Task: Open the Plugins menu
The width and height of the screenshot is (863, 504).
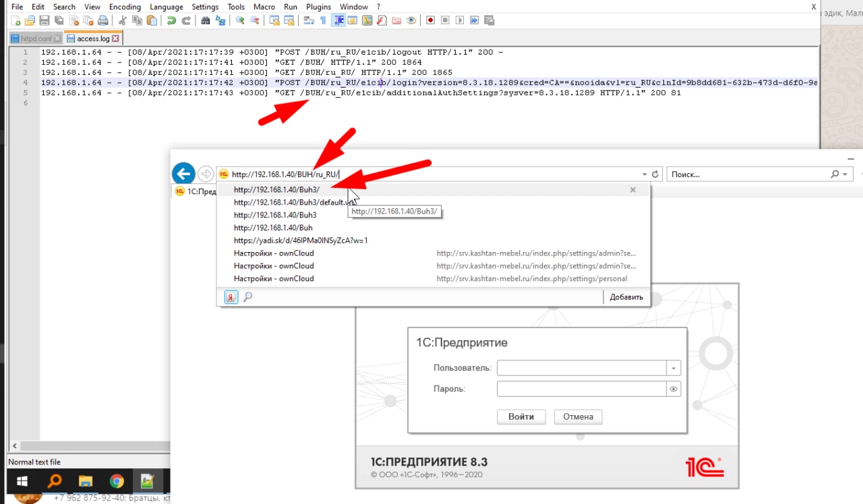Action: click(x=318, y=7)
